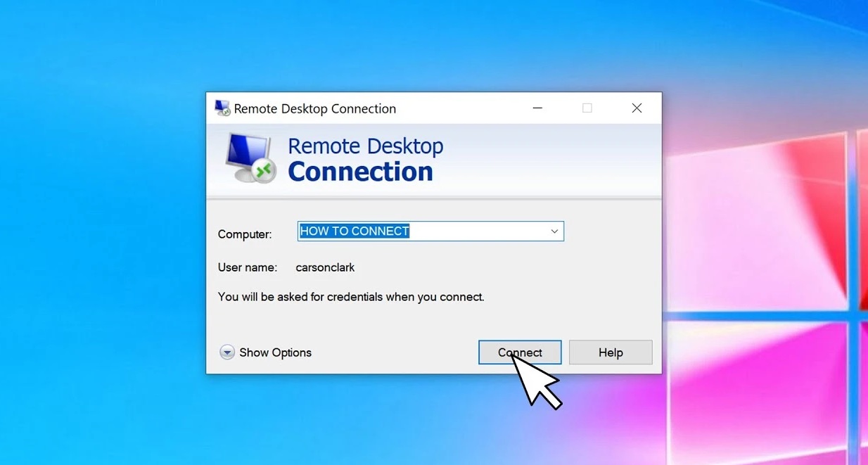Expand Show Options disclosure arrow
The width and height of the screenshot is (868, 465).
[x=227, y=352]
